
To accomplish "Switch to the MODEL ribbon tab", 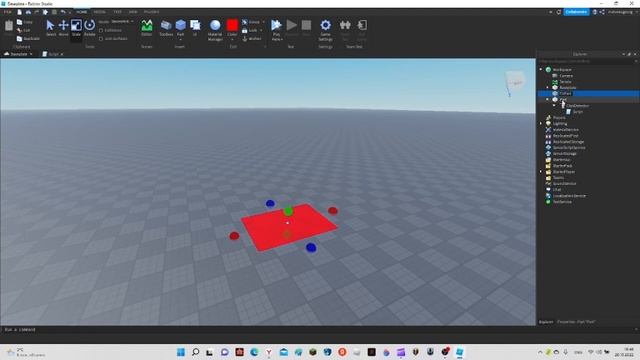I will (x=100, y=12).
